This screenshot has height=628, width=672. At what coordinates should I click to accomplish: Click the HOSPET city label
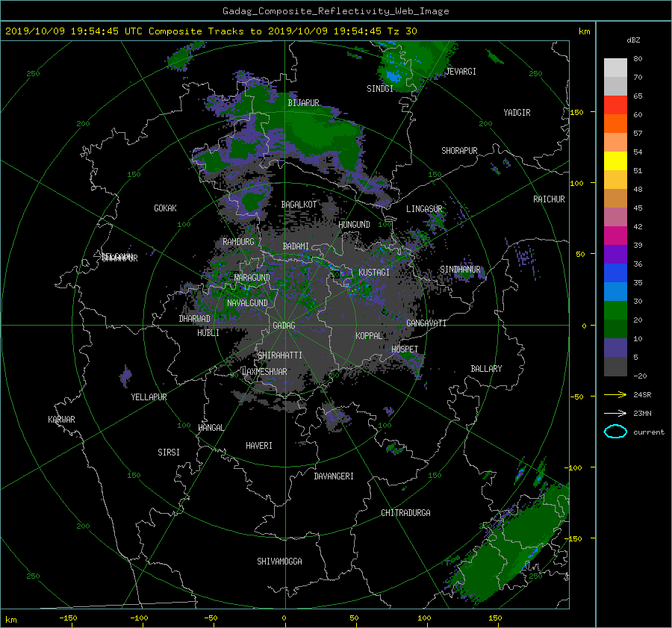coord(405,349)
